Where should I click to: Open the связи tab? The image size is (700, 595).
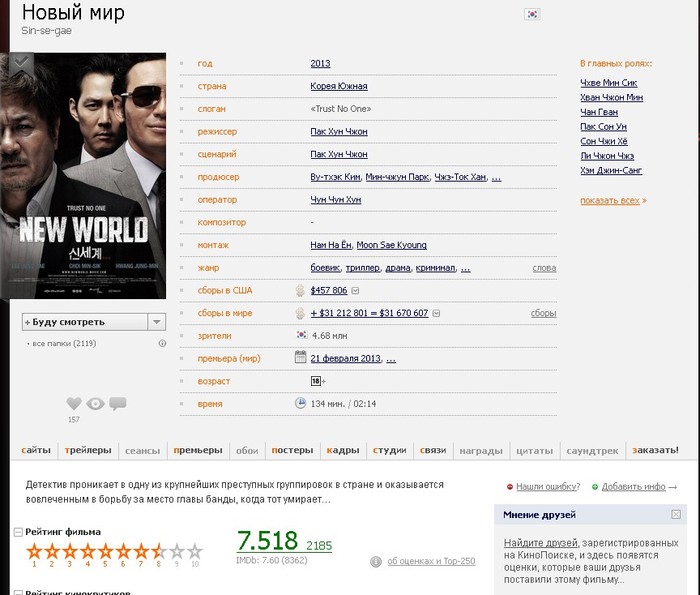pyautogui.click(x=433, y=450)
